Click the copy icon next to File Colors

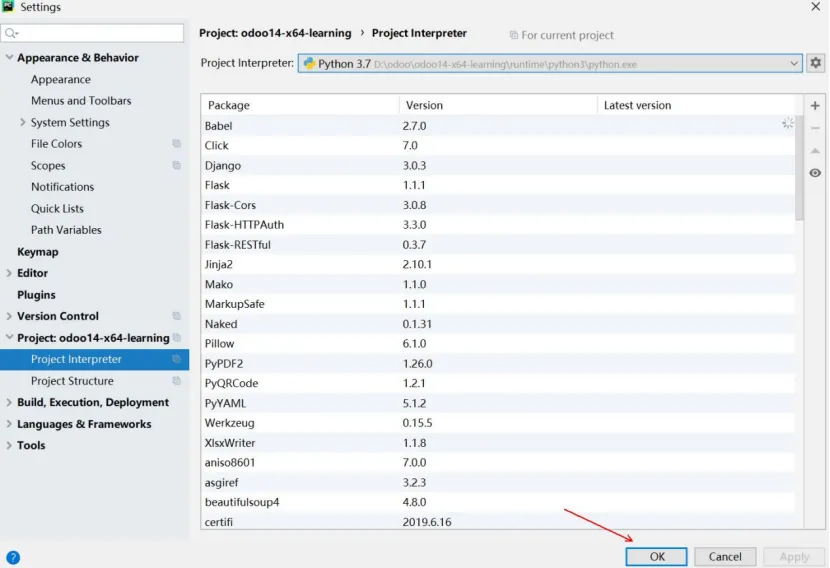pos(176,143)
